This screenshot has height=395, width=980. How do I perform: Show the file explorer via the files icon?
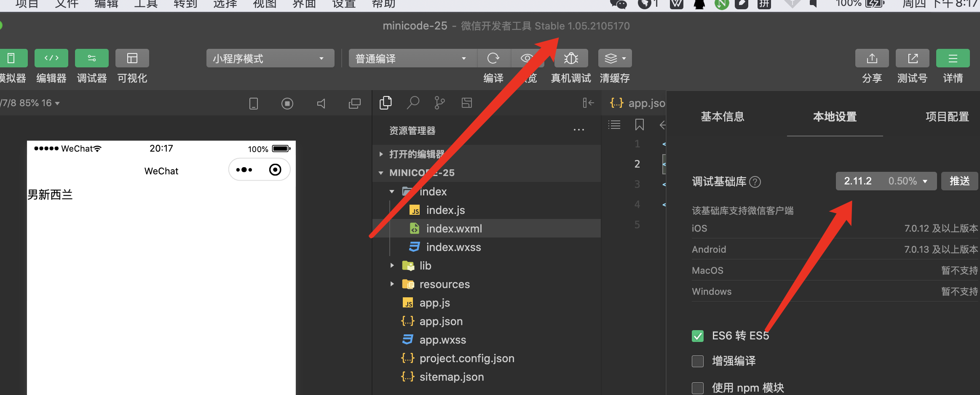point(386,103)
